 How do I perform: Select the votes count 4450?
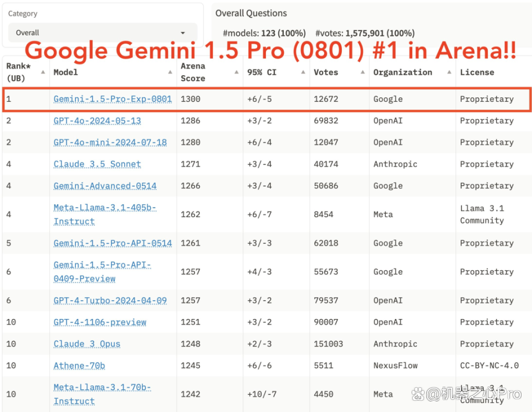[x=324, y=394]
